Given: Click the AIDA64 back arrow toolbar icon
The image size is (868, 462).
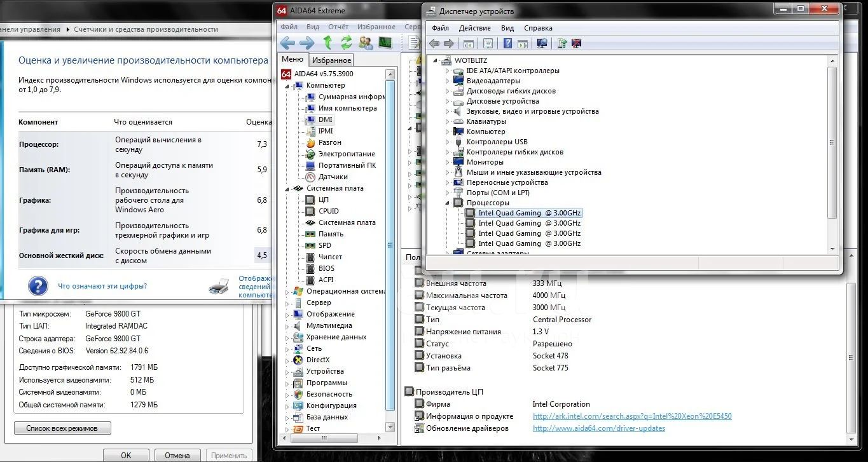Looking at the screenshot, I should tap(287, 43).
